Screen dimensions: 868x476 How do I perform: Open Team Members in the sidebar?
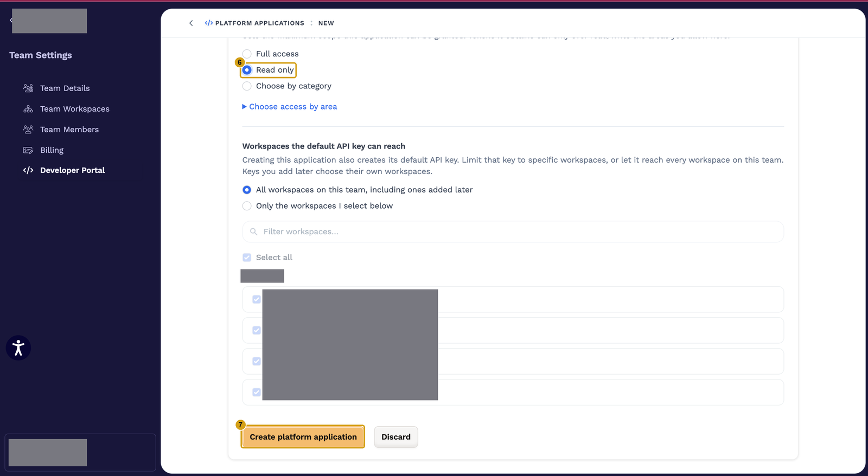click(x=69, y=130)
